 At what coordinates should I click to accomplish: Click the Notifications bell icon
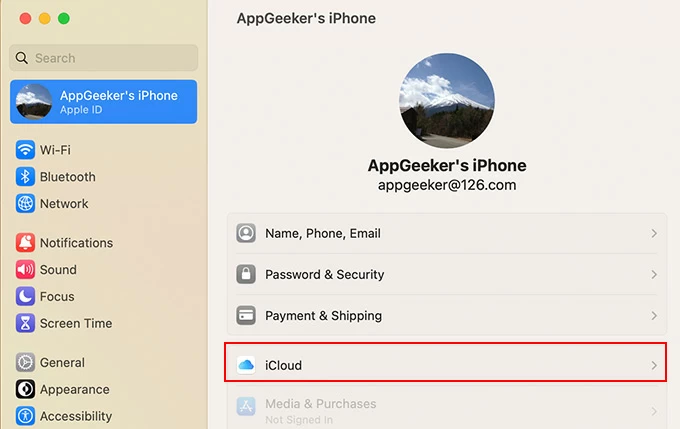(x=26, y=243)
